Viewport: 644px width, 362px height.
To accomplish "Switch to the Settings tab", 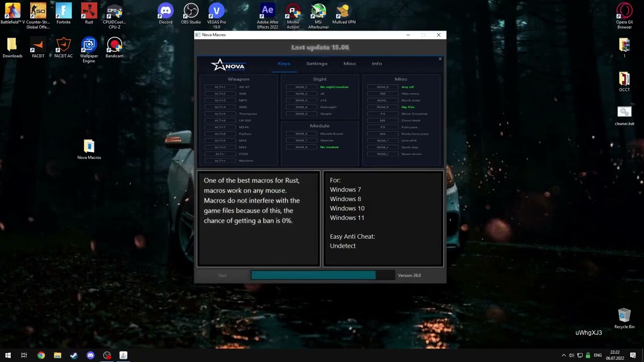I will coord(317,64).
